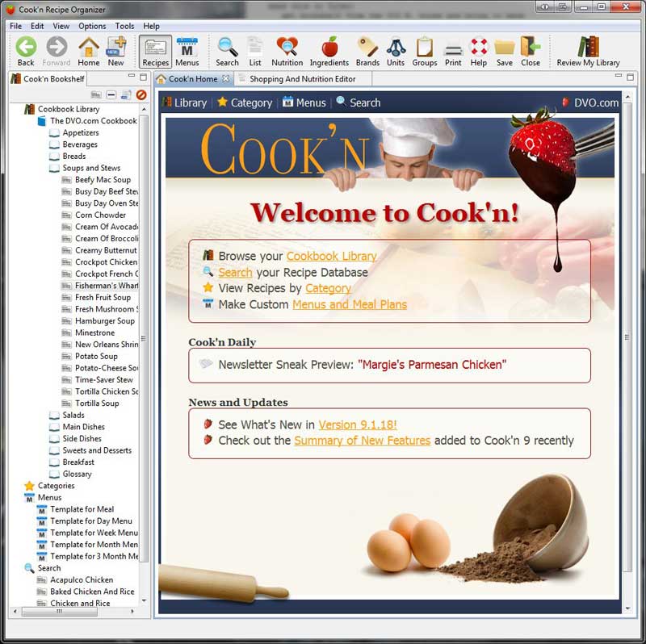The image size is (646, 644).
Task: Open Brands tag icon
Action: [367, 52]
